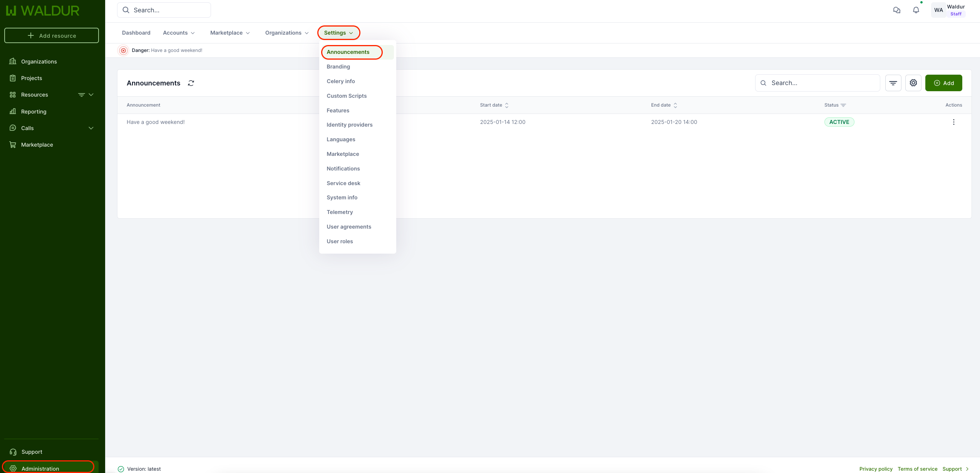The width and height of the screenshot is (980, 473).
Task: Click the Resources filter icon in sidebar
Action: (81, 95)
